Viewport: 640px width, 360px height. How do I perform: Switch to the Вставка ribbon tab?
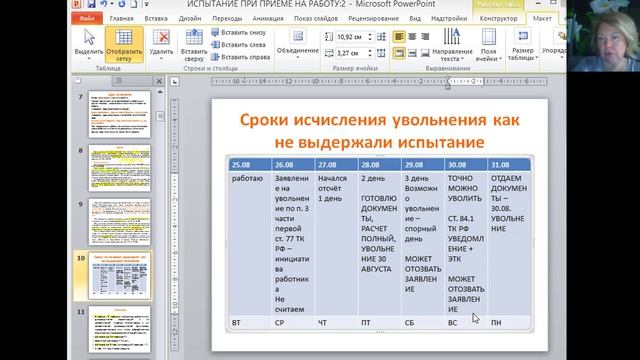(x=156, y=18)
